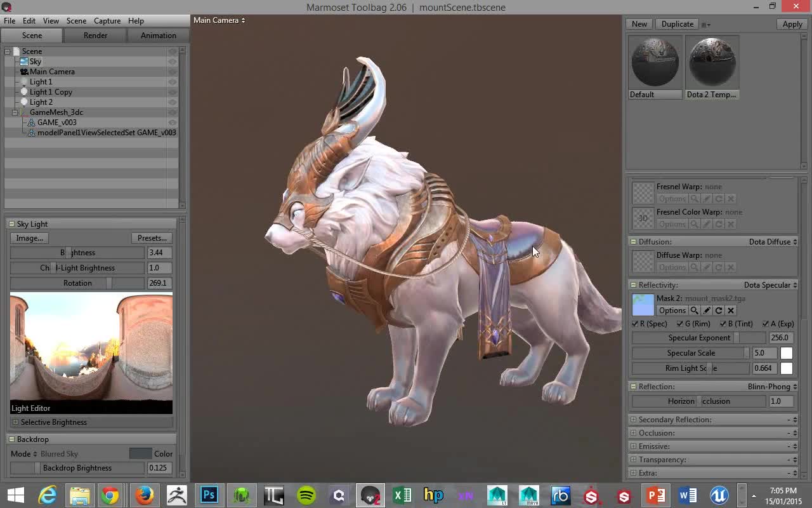Expand the Secondary Reflection section
Image resolution: width=812 pixels, height=508 pixels.
(x=633, y=420)
